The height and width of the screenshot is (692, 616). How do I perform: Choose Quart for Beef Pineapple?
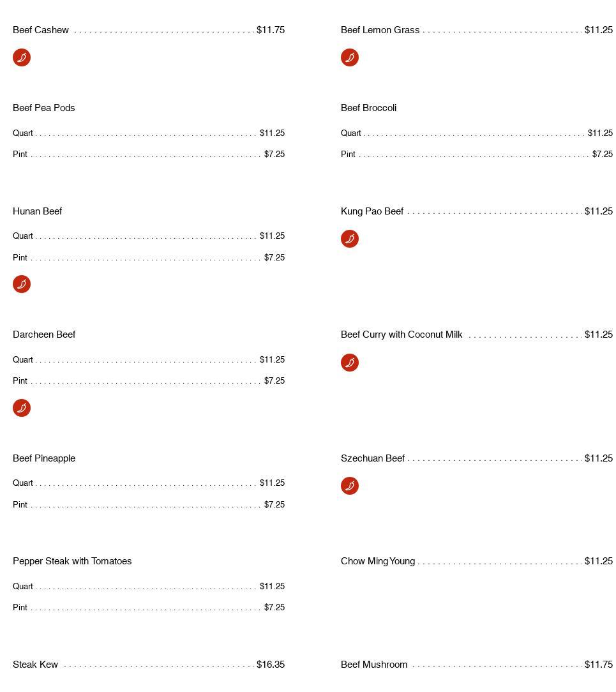click(23, 483)
